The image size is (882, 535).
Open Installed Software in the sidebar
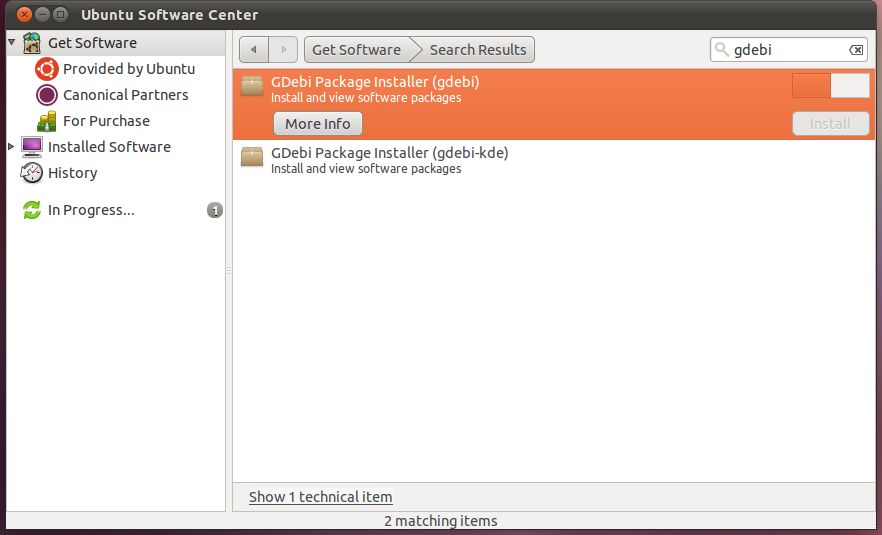tap(109, 147)
